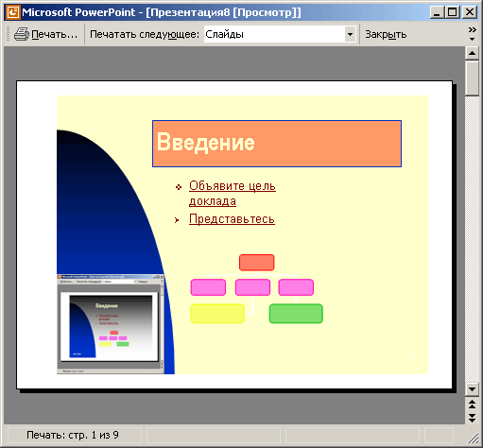Click the Объявите цель доклада link
483x448 pixels.
click(233, 194)
